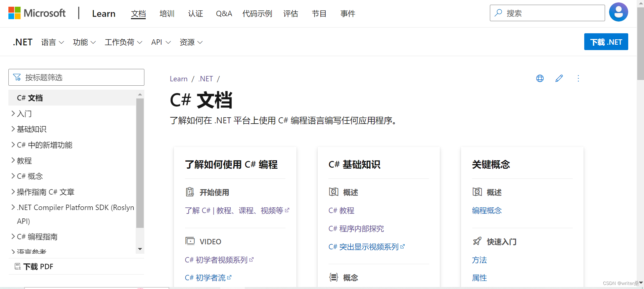Viewport: 644px width, 289px height.
Task: Expand the C# 编程指南 node
Action: 13,237
